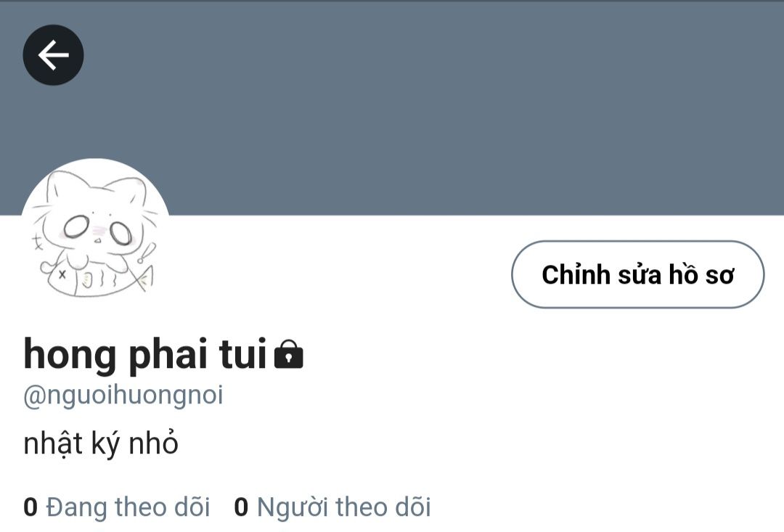
Task: Click the 0 count before Đang theo dõi
Action: click(x=30, y=507)
